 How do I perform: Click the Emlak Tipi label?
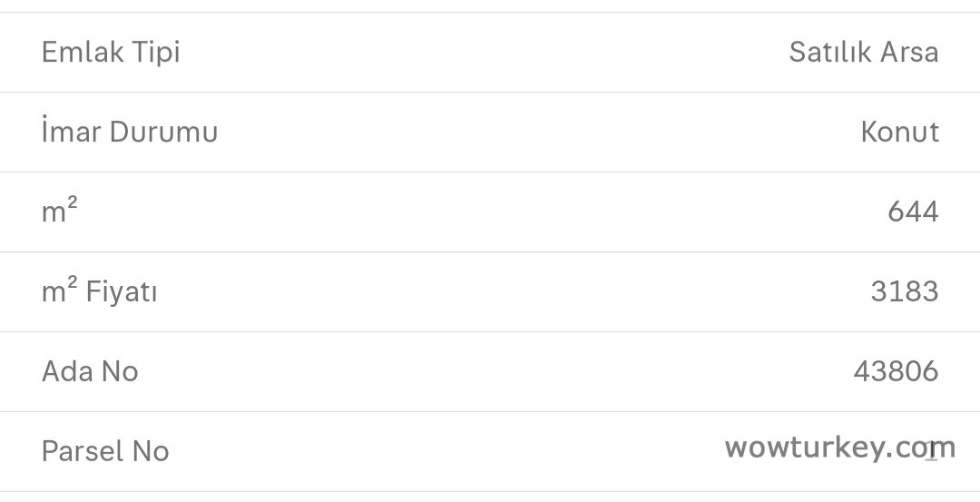tap(111, 52)
